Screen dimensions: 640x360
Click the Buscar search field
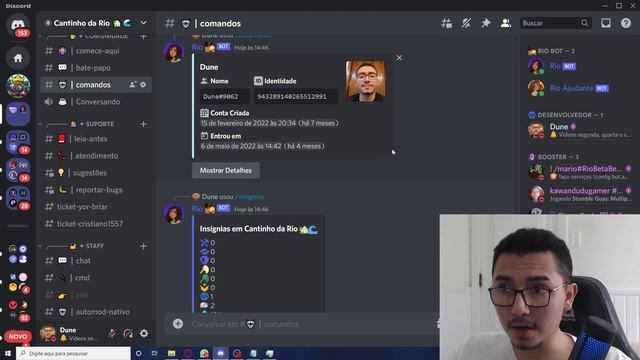(x=556, y=23)
